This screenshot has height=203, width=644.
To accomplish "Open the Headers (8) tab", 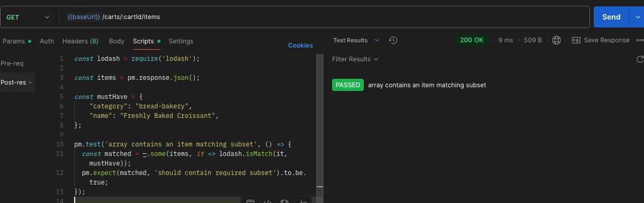I will (x=80, y=41).
